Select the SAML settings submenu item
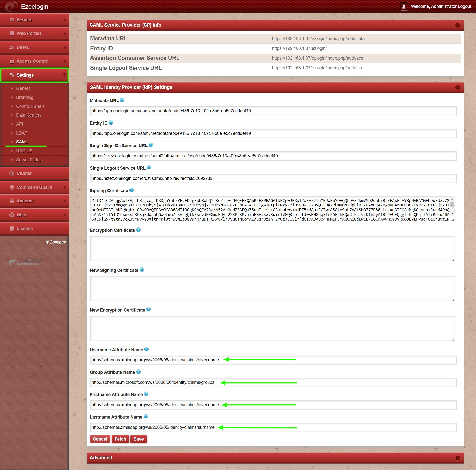The width and height of the screenshot is (476, 470). 22,142
